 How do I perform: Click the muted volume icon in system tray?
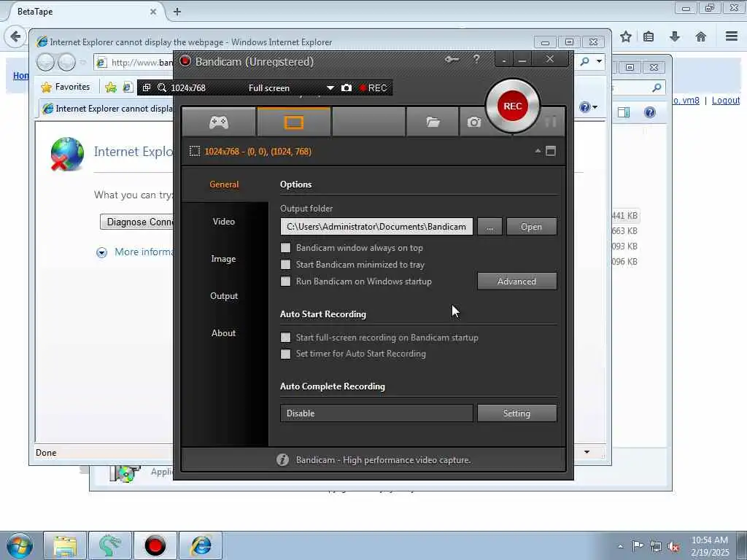(x=673, y=547)
